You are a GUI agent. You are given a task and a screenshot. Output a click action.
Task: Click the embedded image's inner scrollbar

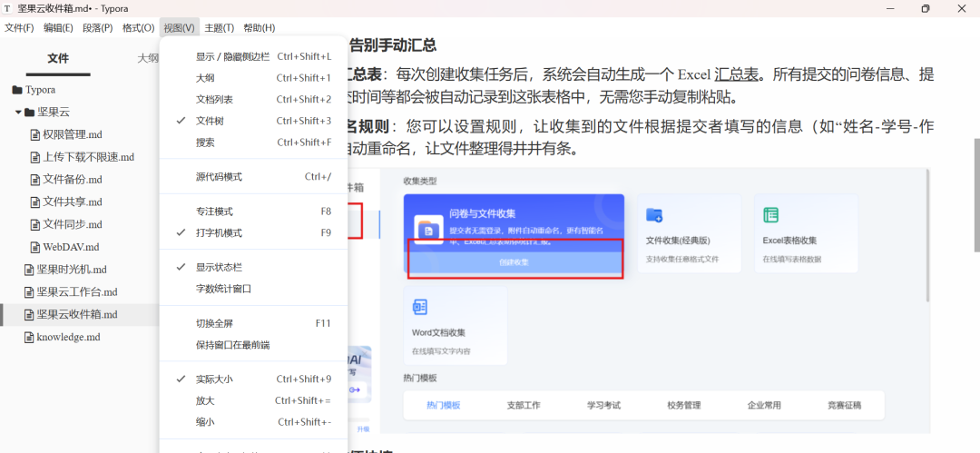(x=929, y=234)
